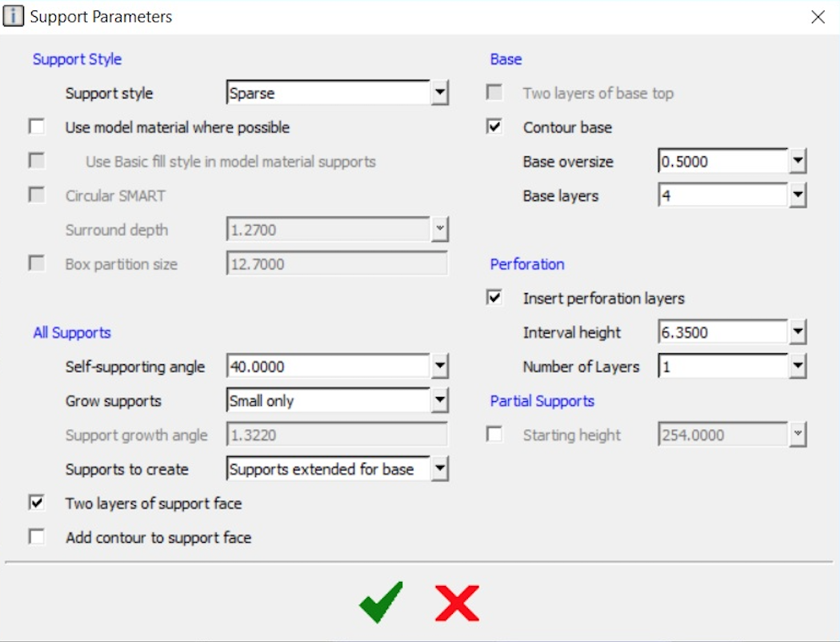Expand the Self-supporting angle dropdown
Viewport: 840px width, 642px height.
(x=440, y=367)
